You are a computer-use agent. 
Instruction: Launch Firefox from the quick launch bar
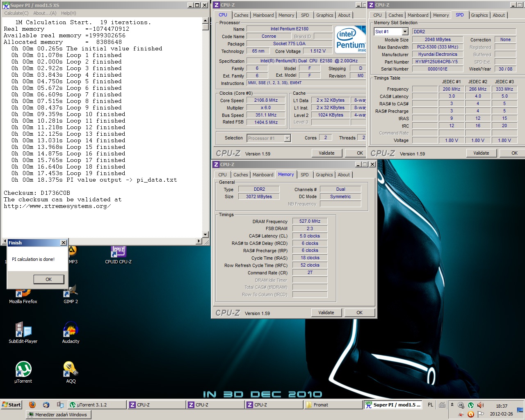32,405
